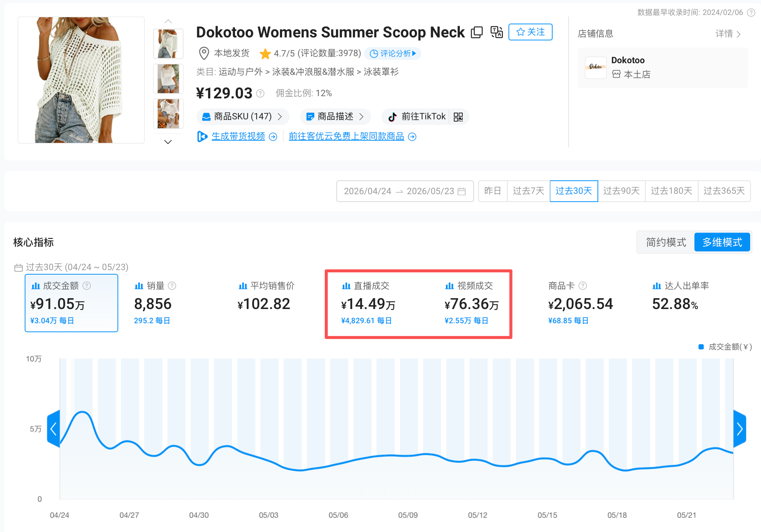Select the 过去90天 time range
Screen dimensions: 761x532
point(621,191)
